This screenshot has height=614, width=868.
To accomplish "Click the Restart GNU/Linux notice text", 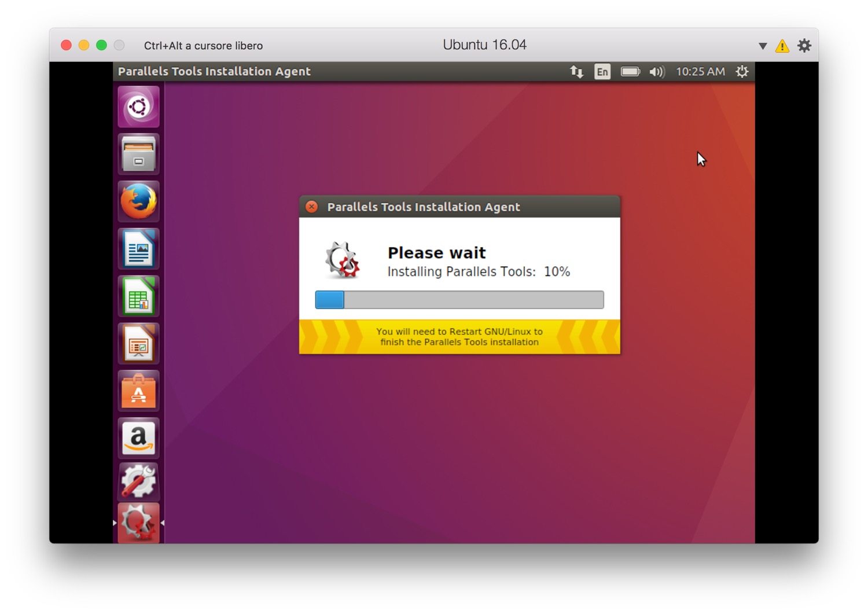I will click(459, 337).
